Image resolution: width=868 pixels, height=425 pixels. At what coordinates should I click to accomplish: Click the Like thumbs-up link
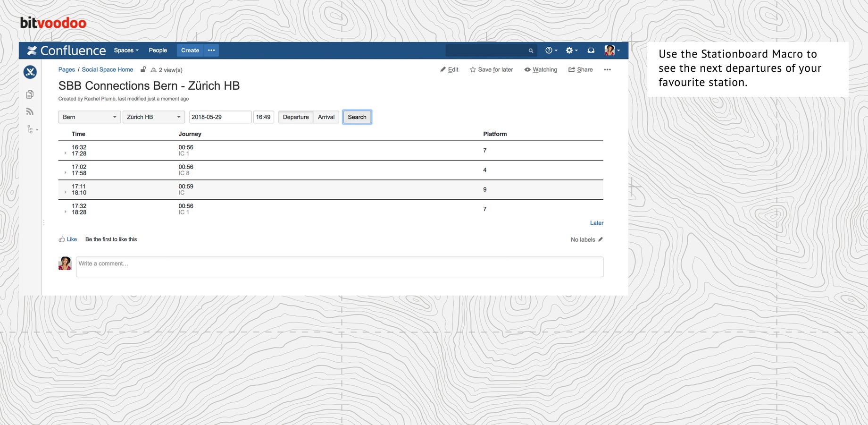[x=68, y=239]
